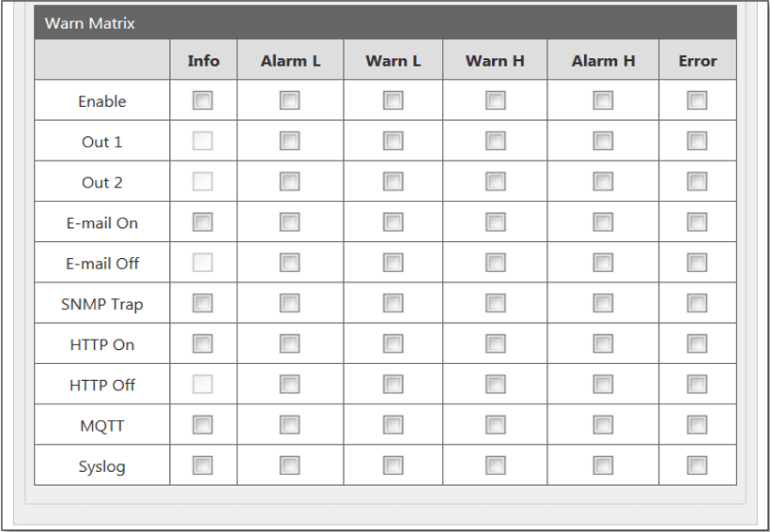Enable the Error checkbox in Enable row
This screenshot has height=532, width=770.
(x=697, y=100)
